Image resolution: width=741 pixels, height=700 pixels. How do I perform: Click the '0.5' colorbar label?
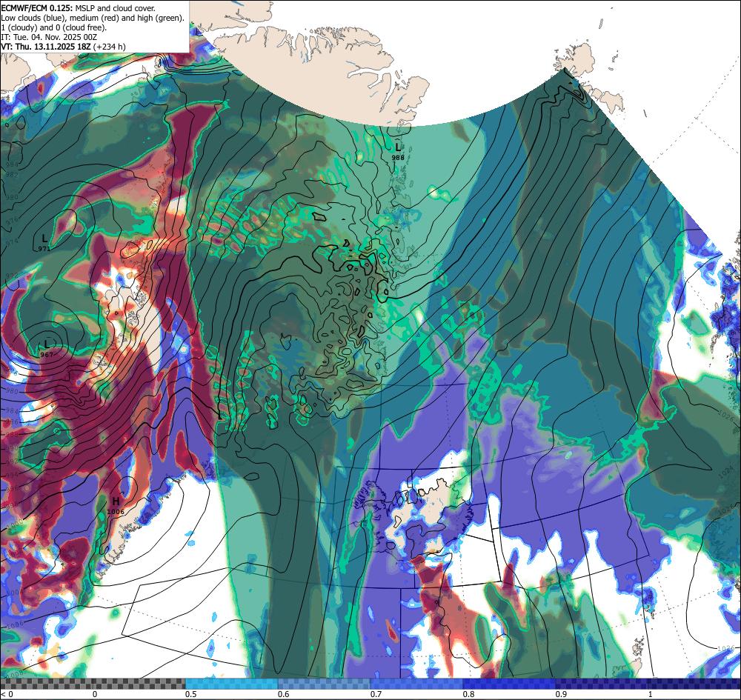[191, 694]
